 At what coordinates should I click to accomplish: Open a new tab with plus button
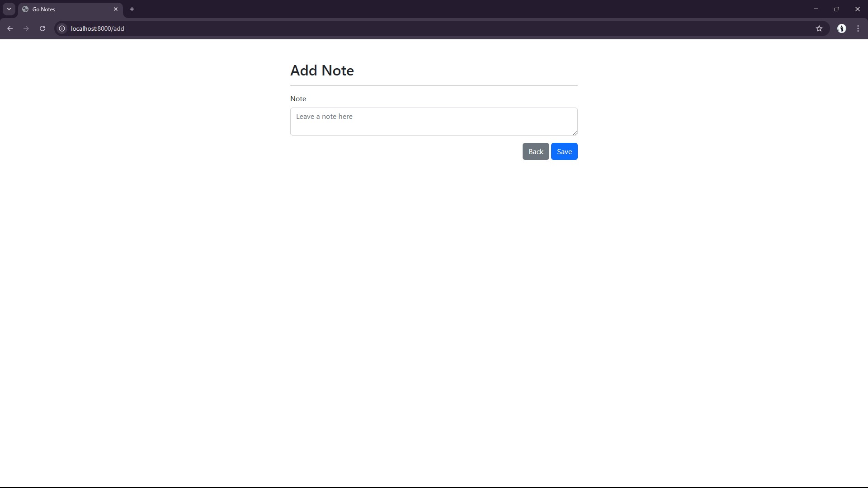[132, 9]
